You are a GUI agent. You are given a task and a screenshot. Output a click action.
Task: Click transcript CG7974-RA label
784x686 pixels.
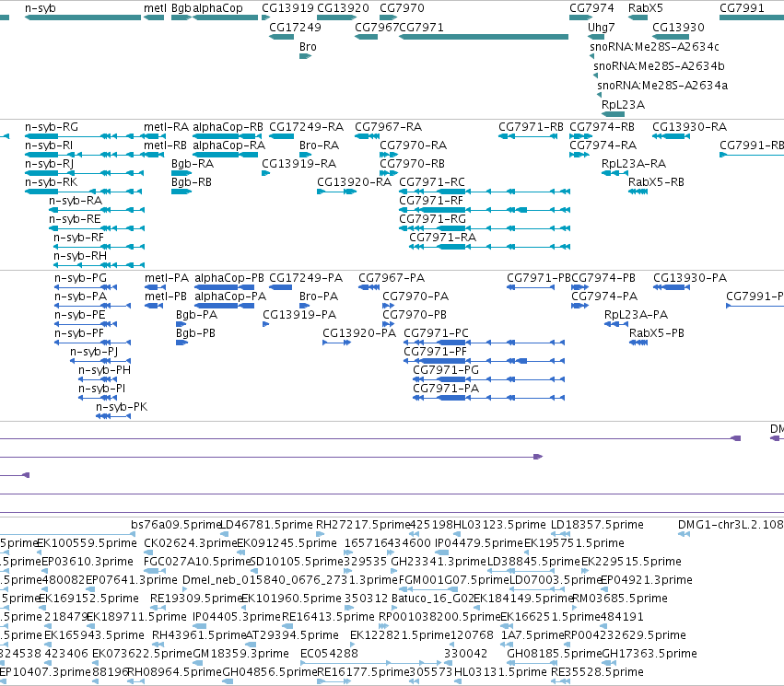click(x=603, y=145)
